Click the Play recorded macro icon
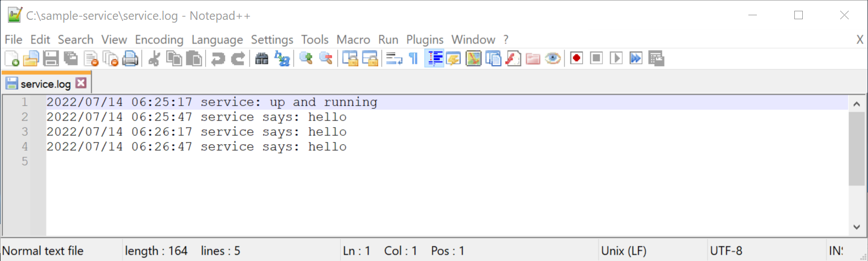Screen dimensions: 868x261 (616, 58)
